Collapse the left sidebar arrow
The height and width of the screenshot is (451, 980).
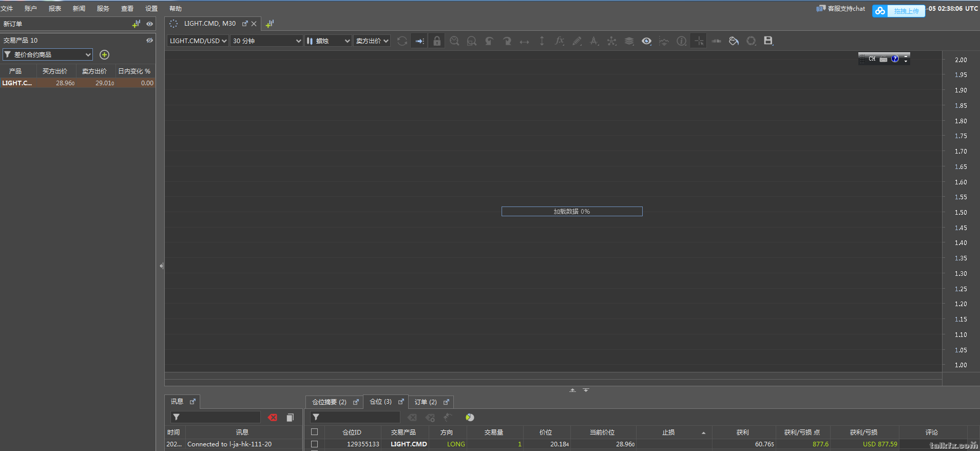click(x=161, y=266)
